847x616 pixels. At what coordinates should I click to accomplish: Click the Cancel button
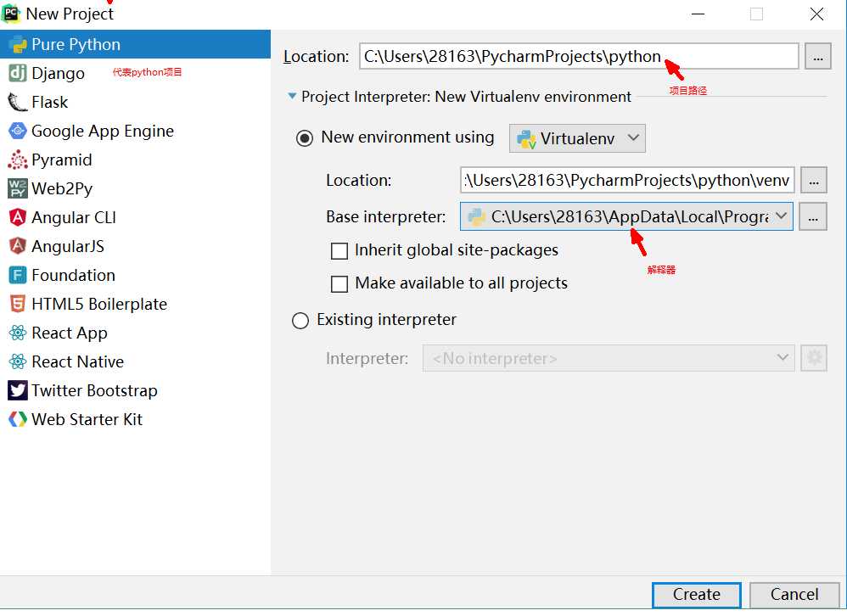[794, 595]
